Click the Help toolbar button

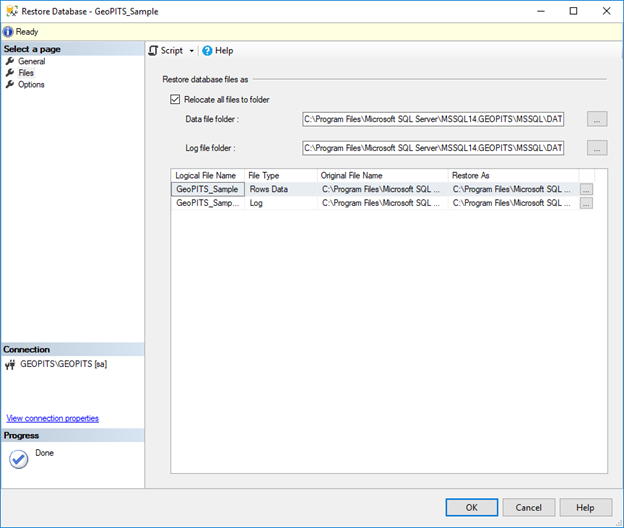(x=218, y=51)
